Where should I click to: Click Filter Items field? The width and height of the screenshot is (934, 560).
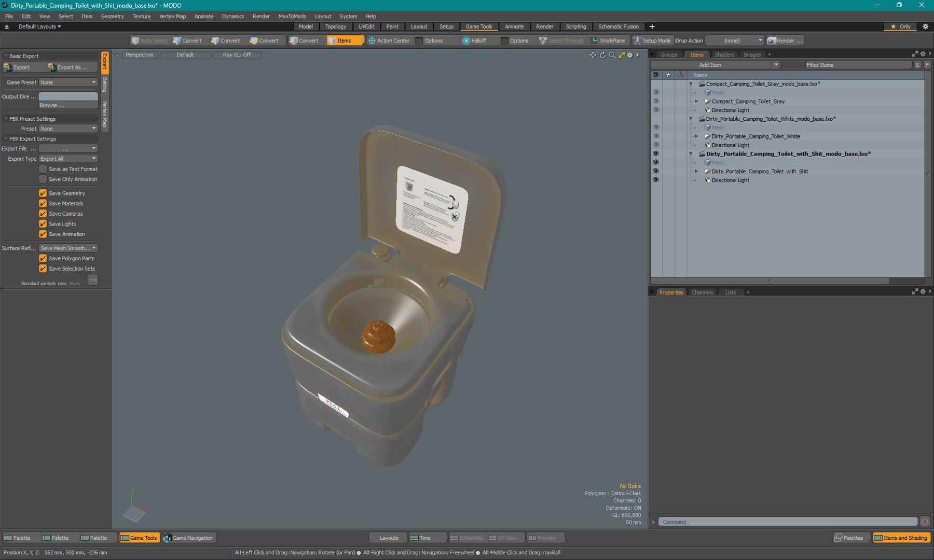tap(858, 65)
